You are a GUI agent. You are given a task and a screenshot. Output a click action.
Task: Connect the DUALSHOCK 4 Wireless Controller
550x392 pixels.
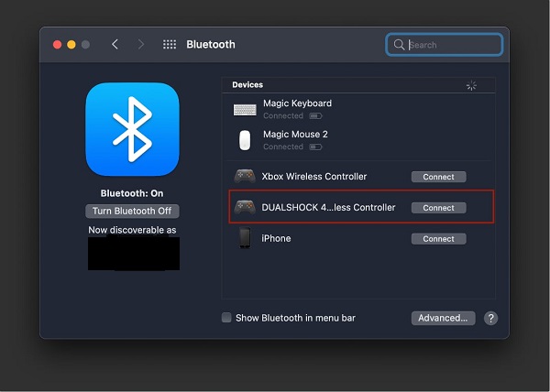[438, 208]
